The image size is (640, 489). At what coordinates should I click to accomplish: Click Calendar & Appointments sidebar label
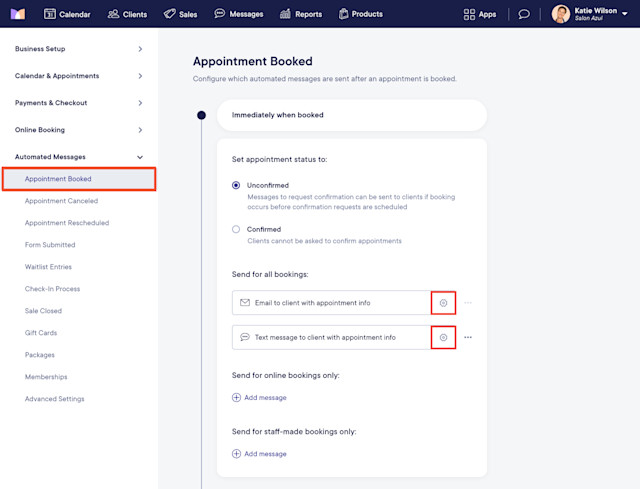(57, 76)
